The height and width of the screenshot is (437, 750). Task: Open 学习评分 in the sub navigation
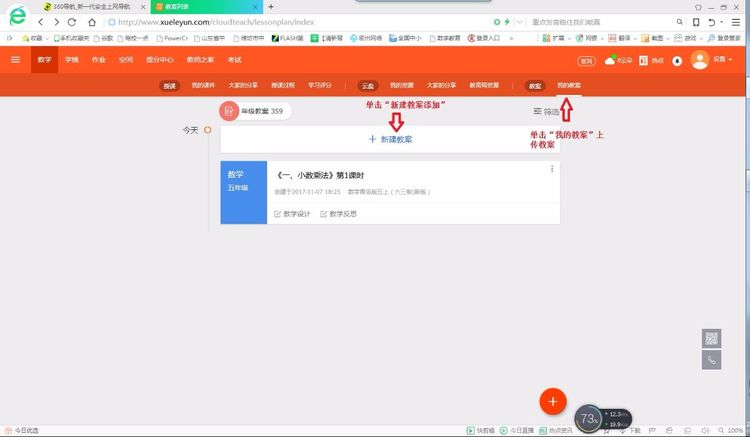[x=320, y=85]
